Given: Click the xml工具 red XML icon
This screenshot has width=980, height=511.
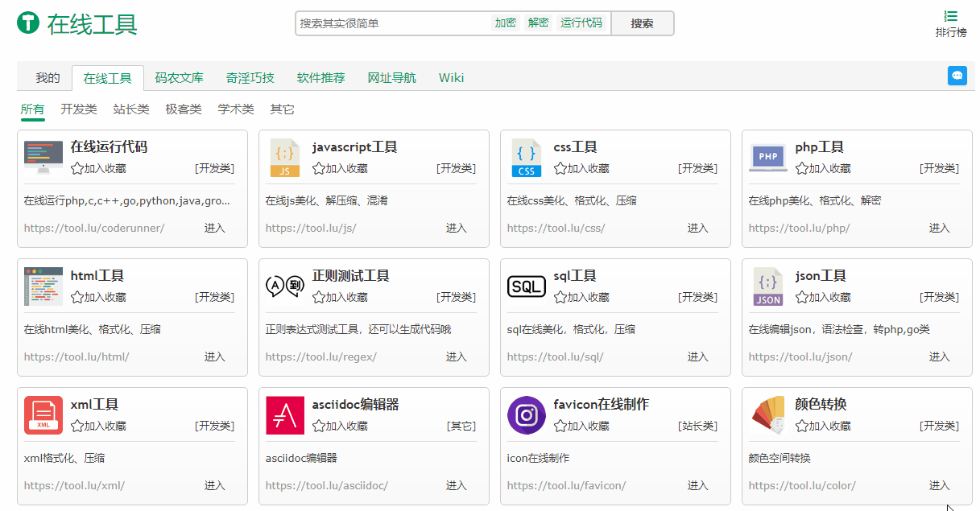Looking at the screenshot, I should [x=43, y=415].
